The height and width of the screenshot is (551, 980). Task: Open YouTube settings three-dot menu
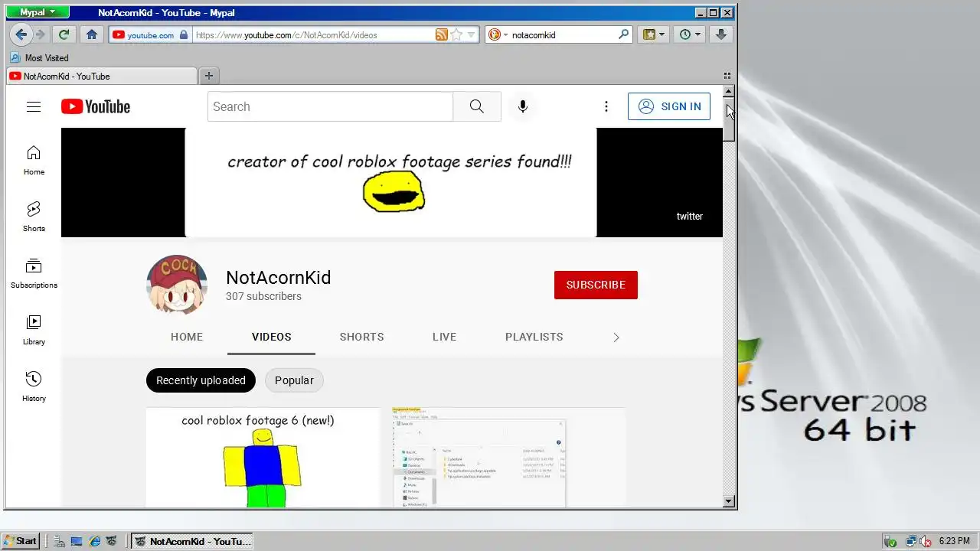(x=606, y=106)
